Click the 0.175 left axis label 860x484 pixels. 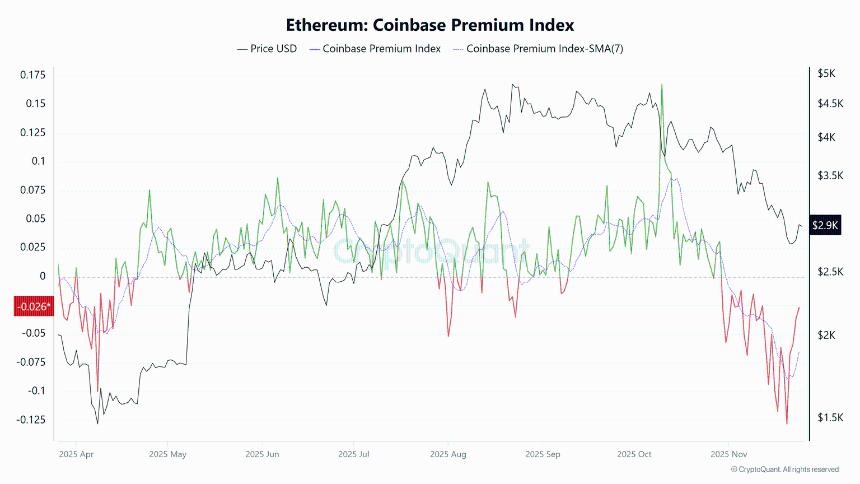33,75
